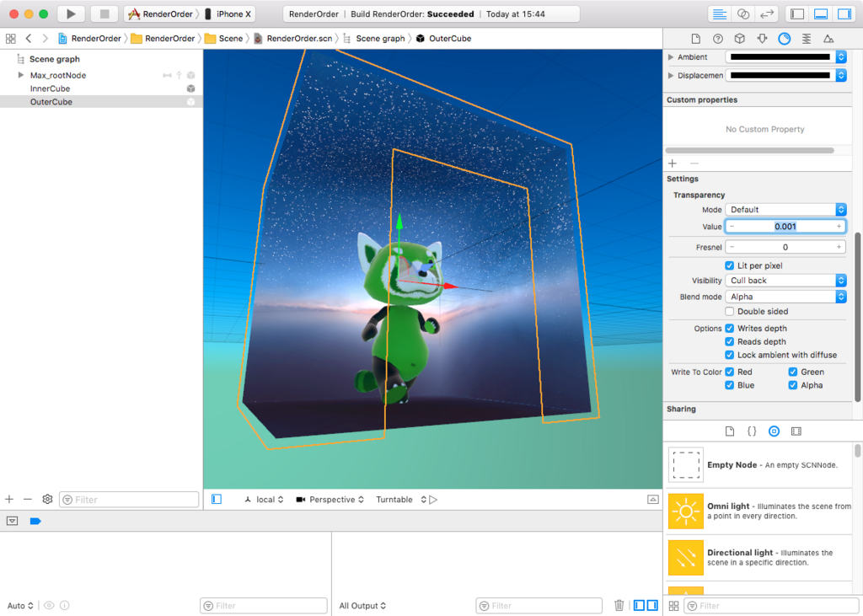
Task: Increase the transparency Value with plus
Action: tap(839, 226)
